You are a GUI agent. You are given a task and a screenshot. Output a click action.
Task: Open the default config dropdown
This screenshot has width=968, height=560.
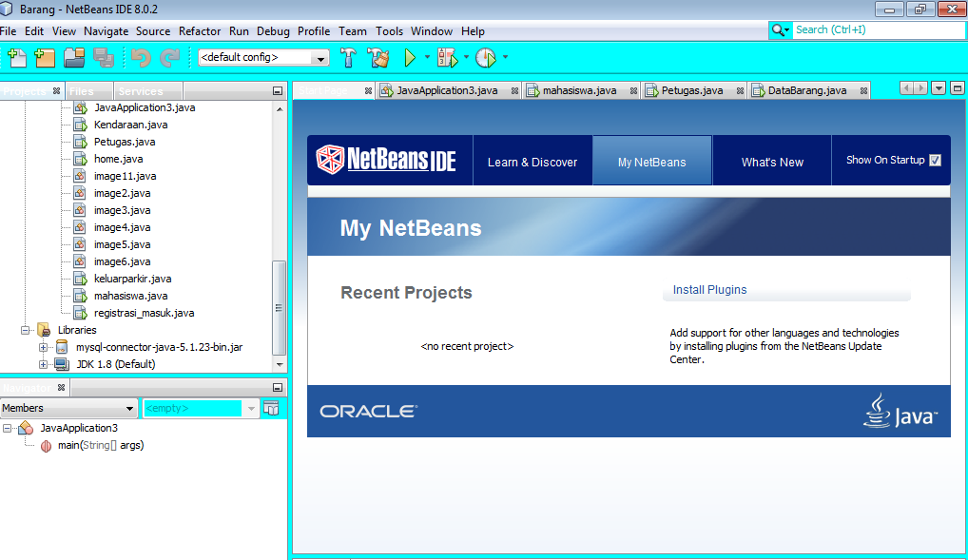pos(319,58)
